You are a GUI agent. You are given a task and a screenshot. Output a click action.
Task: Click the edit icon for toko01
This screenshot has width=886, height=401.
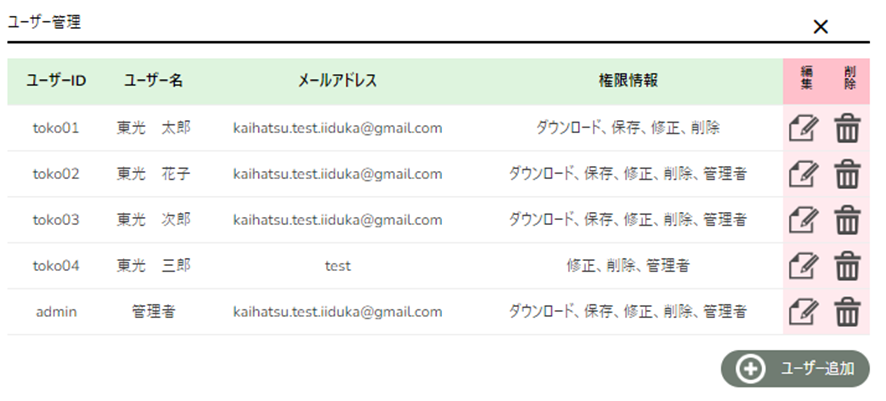point(804,129)
